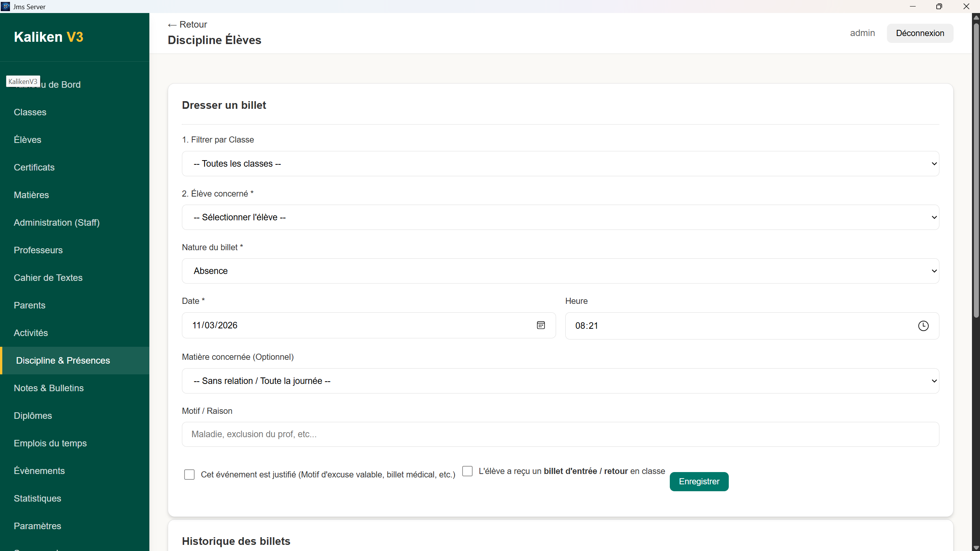
Task: Navigate to the Classes section
Action: (30, 112)
